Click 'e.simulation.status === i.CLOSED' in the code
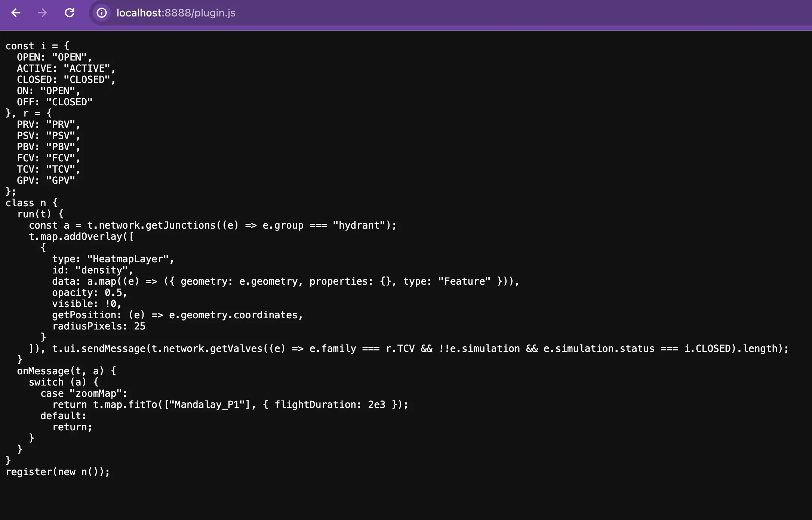812x520 pixels. tap(637, 349)
